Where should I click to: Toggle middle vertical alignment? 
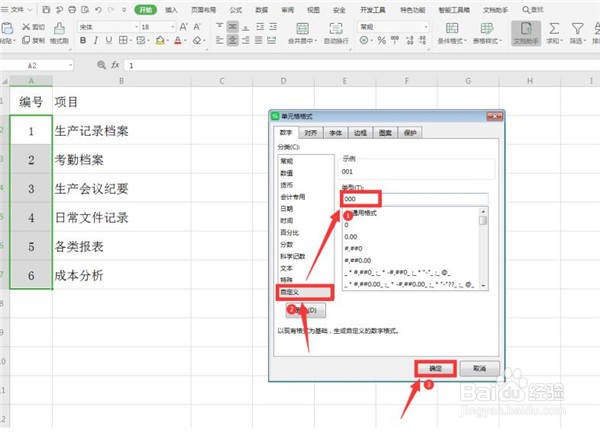click(233, 26)
